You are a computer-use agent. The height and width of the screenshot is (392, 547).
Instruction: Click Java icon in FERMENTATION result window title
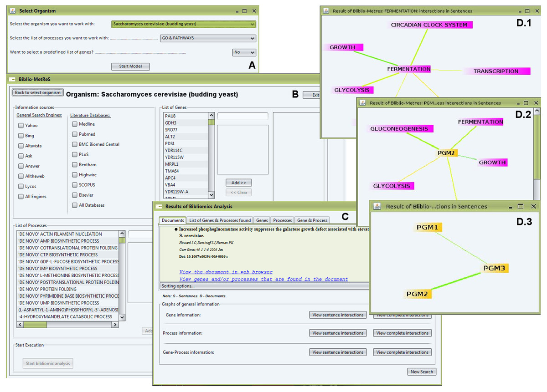325,11
